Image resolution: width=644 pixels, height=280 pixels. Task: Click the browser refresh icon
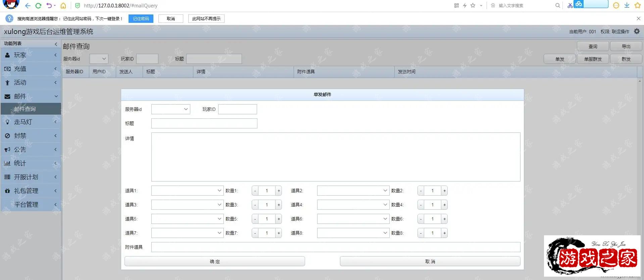pyautogui.click(x=38, y=6)
